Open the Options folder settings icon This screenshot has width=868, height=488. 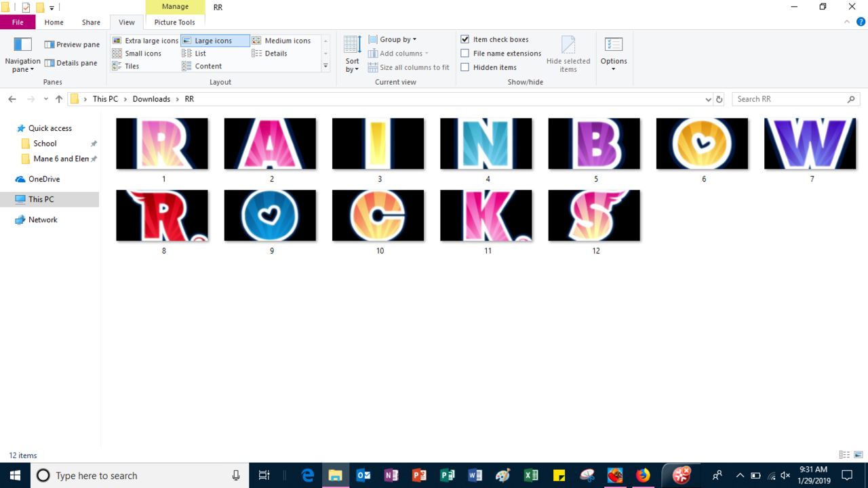point(613,45)
